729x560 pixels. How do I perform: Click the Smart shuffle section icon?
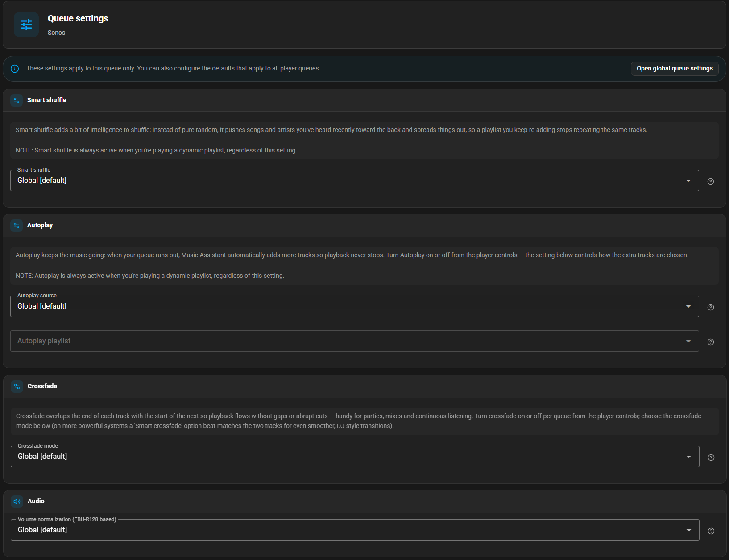pyautogui.click(x=17, y=100)
